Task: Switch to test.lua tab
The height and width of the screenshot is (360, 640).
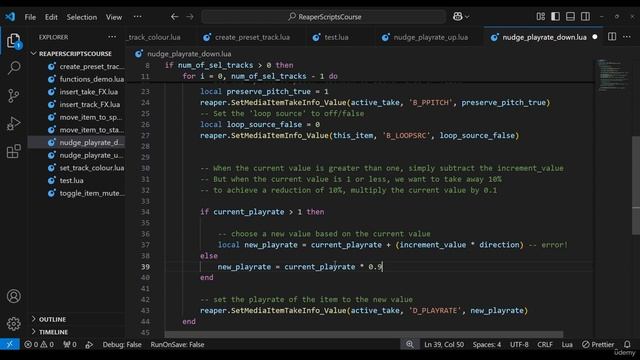Action: (x=336, y=37)
